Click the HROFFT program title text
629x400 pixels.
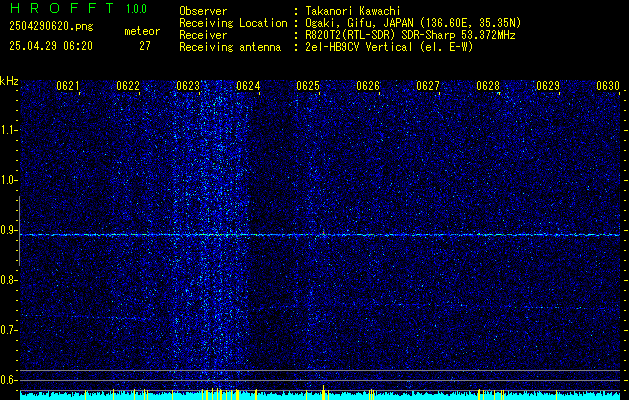pos(62,8)
